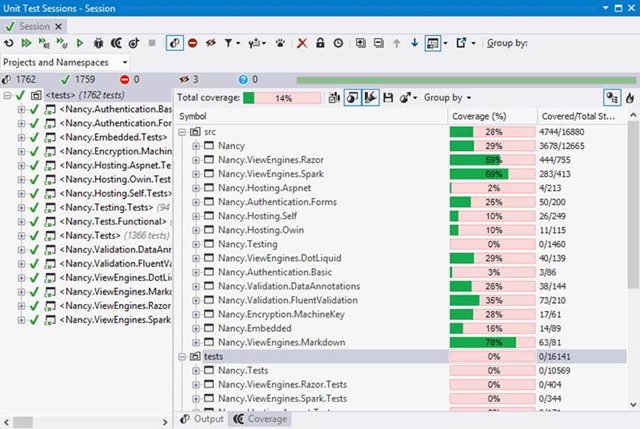Toggle the layout button right of the down arrow
The height and width of the screenshot is (429, 640).
tap(433, 43)
